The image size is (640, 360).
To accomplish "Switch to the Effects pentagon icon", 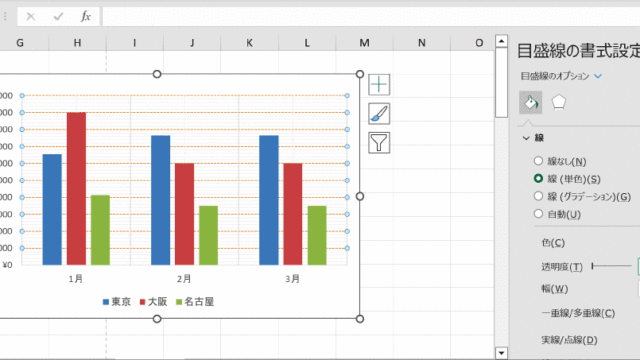I will pos(558,102).
